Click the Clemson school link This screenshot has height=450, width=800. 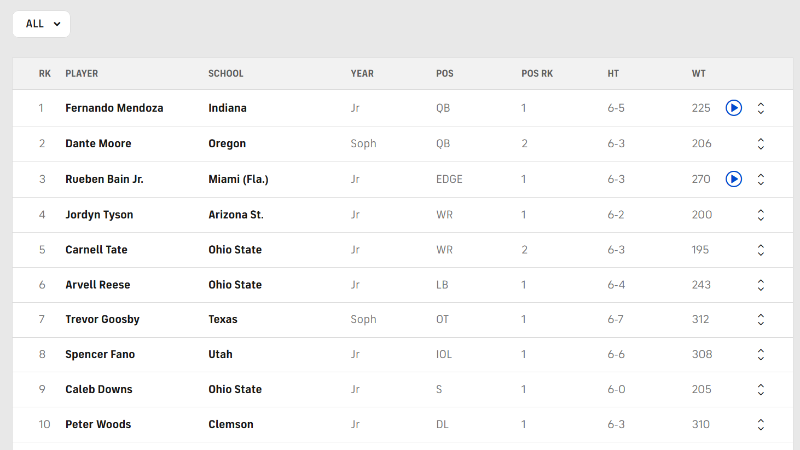[x=231, y=425]
